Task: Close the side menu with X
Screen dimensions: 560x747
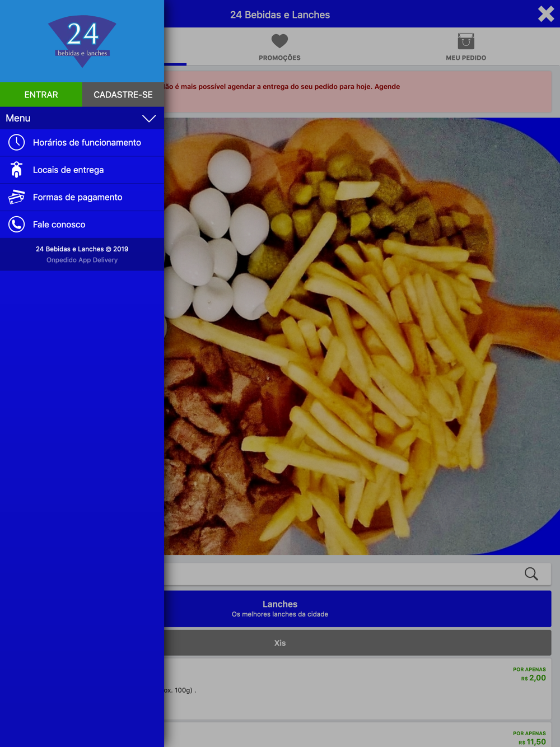Action: tap(546, 13)
